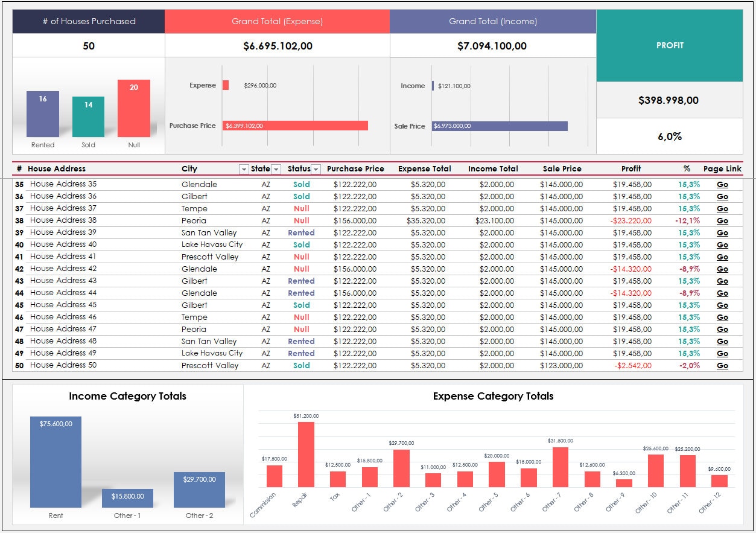Click the Go link for House Address 35

(x=722, y=184)
